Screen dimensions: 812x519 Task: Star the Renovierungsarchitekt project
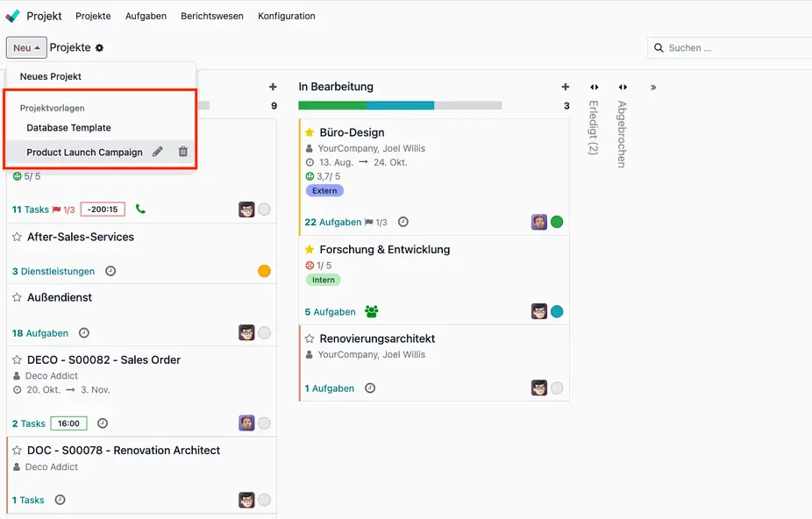[x=309, y=338]
